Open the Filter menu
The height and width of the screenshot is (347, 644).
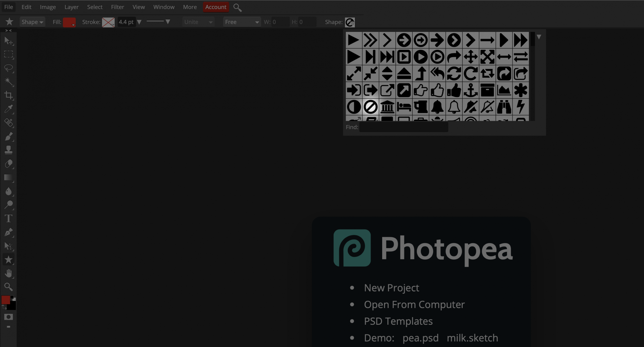[x=118, y=7]
